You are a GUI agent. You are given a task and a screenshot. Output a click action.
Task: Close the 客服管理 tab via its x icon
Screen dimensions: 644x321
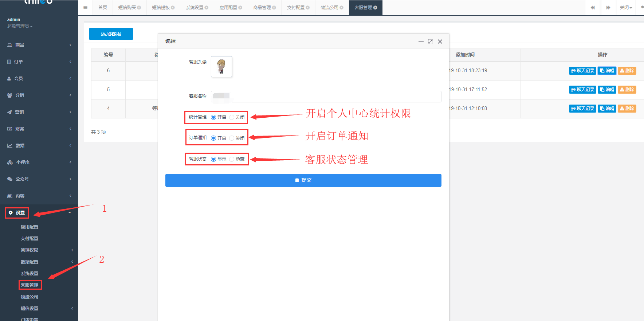[375, 7]
